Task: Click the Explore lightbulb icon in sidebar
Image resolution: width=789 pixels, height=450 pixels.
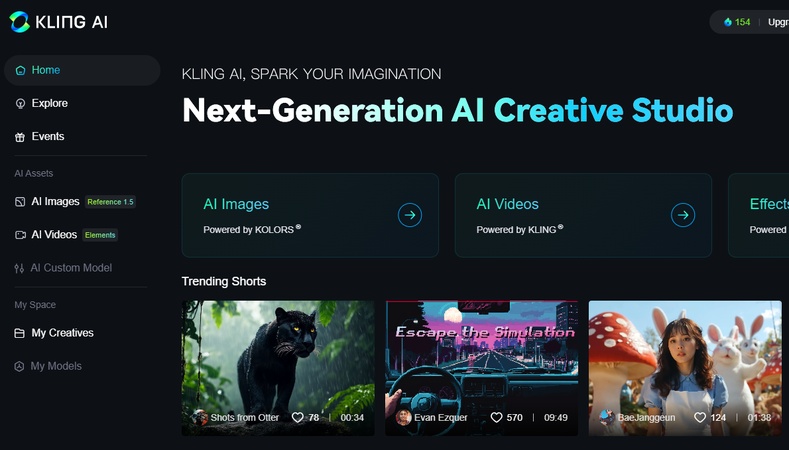Action: 20,104
